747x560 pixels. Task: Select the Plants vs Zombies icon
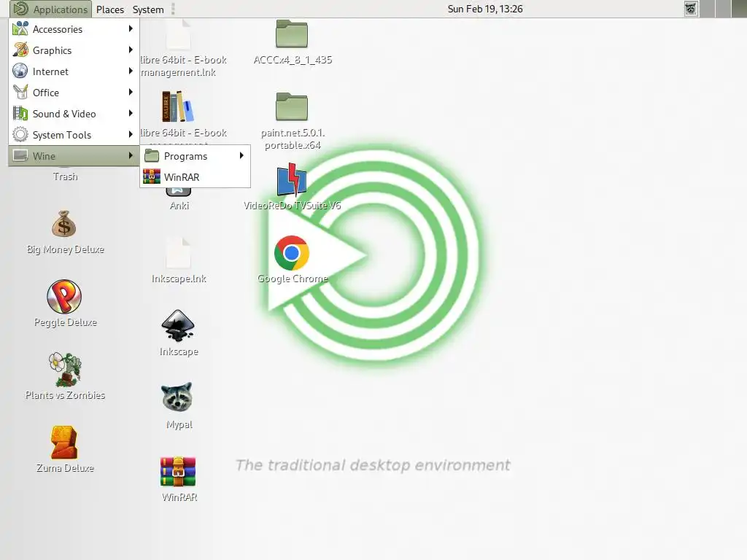65,370
